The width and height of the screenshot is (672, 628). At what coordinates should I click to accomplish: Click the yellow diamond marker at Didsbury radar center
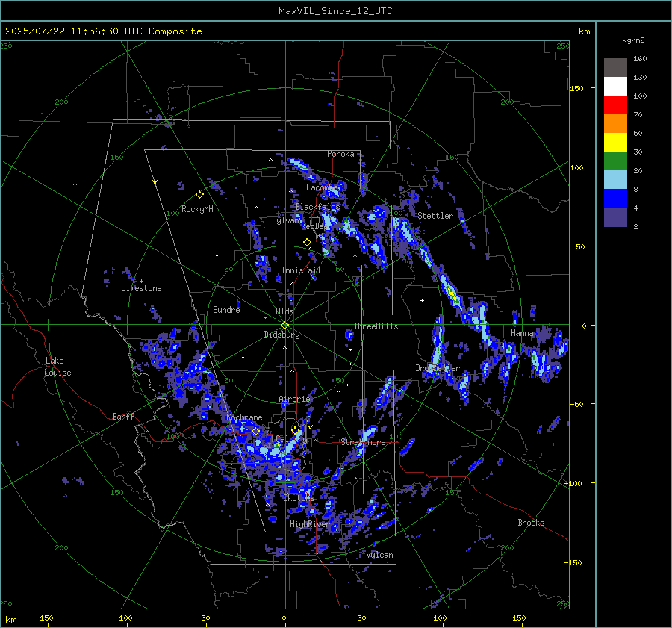[x=285, y=325]
